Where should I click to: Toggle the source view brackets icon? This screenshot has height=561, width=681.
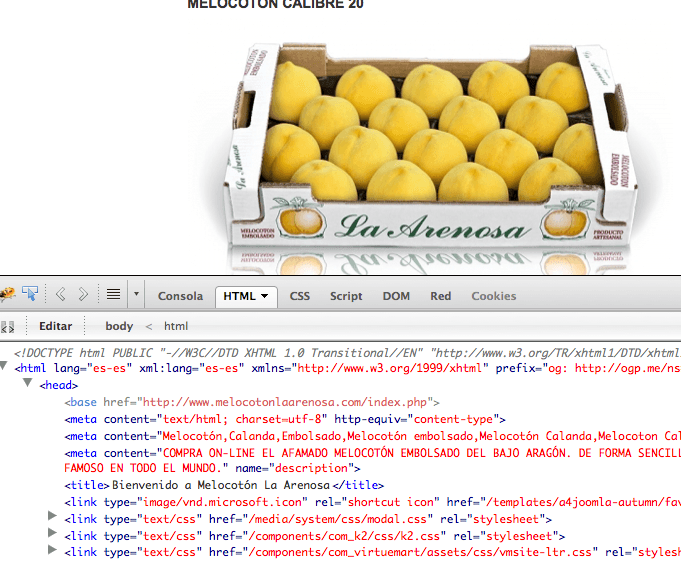[x=7, y=327]
